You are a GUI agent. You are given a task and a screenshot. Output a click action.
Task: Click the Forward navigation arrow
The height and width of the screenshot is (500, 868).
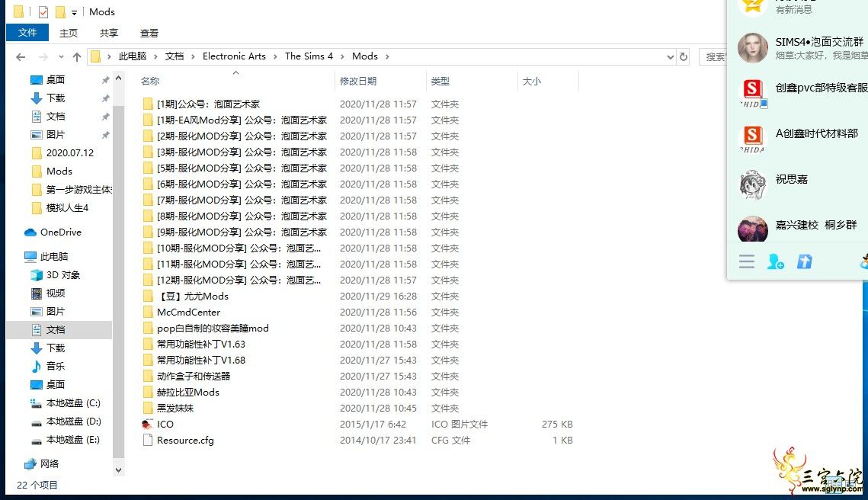(x=43, y=56)
